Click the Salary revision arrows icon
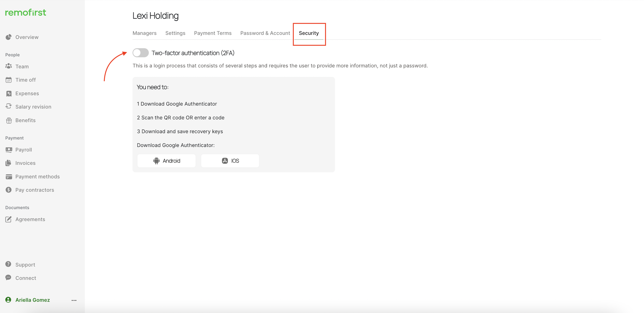This screenshot has height=313, width=644. pos(9,106)
